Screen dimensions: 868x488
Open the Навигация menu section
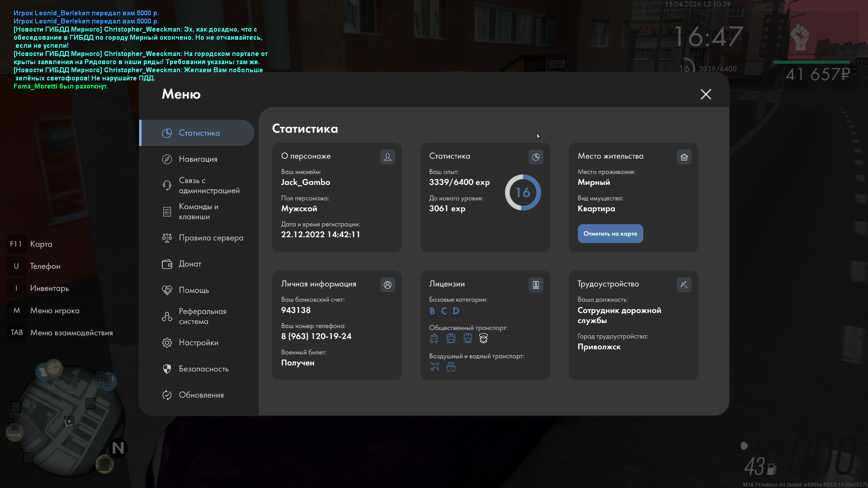[198, 159]
